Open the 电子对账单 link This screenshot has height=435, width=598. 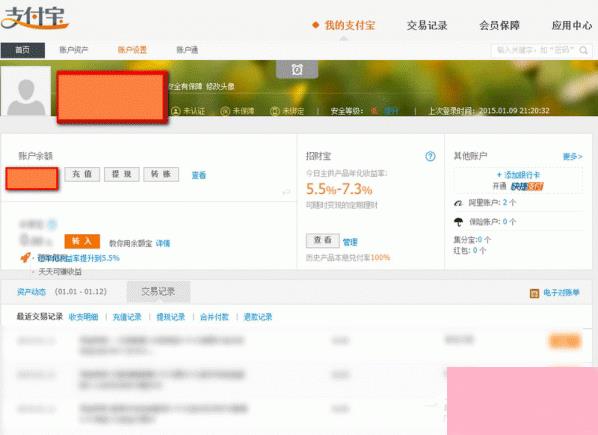[x=561, y=292]
